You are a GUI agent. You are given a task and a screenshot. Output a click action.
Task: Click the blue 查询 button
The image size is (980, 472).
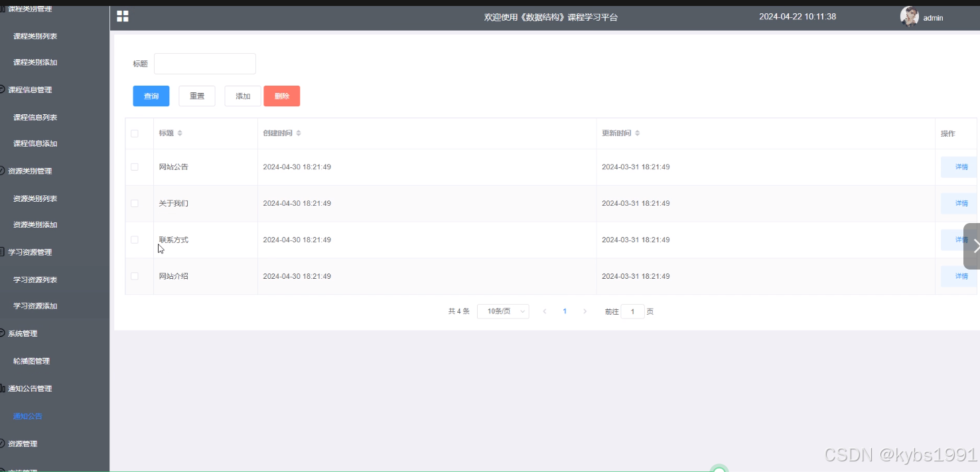point(151,96)
